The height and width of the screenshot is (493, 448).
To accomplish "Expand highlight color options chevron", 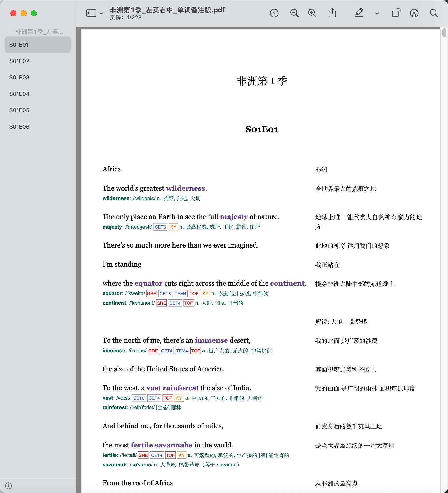I will pyautogui.click(x=377, y=13).
